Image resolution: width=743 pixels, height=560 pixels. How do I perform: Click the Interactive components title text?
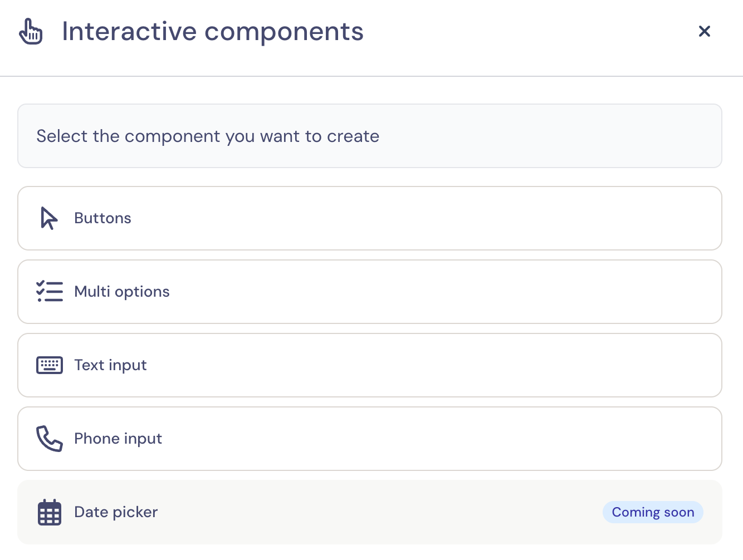pyautogui.click(x=213, y=31)
